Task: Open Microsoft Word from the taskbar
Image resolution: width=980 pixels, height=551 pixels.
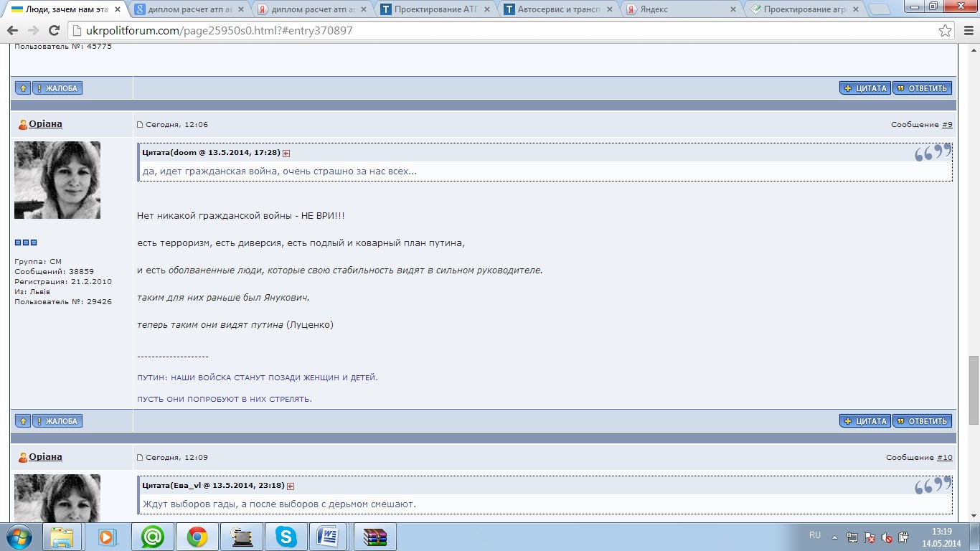Action: 330,537
